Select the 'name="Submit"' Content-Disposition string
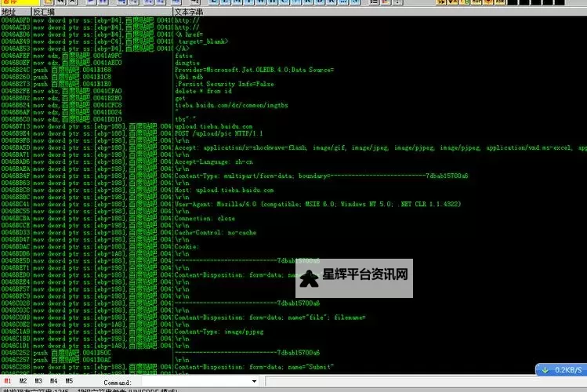This screenshot has width=587, height=392. click(254, 367)
